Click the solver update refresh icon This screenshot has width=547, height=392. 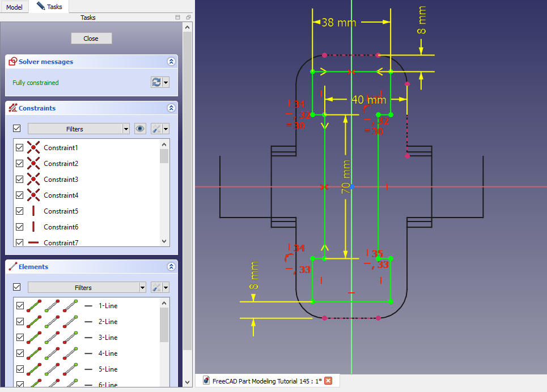click(x=156, y=83)
